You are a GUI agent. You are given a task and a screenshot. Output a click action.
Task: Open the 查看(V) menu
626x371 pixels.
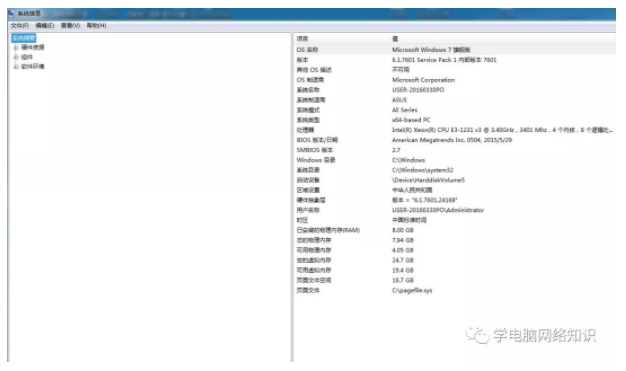click(x=70, y=26)
